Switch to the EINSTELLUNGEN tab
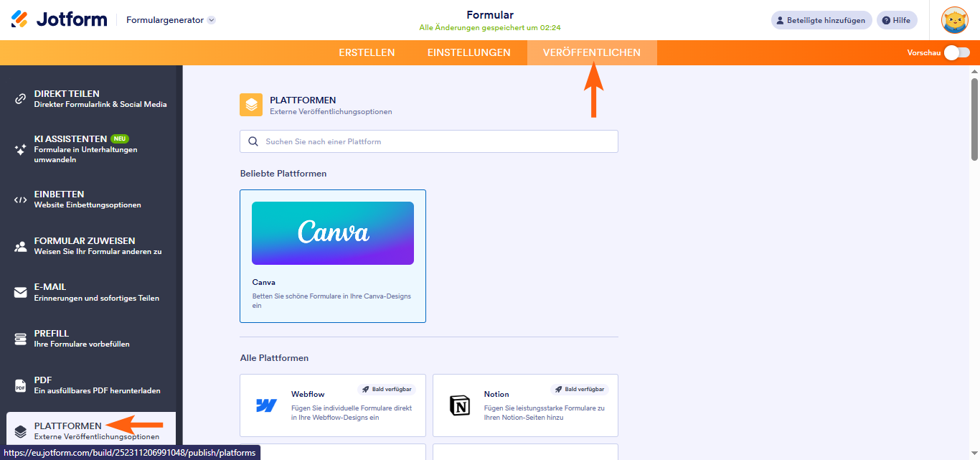The width and height of the screenshot is (980, 460). [x=469, y=52]
